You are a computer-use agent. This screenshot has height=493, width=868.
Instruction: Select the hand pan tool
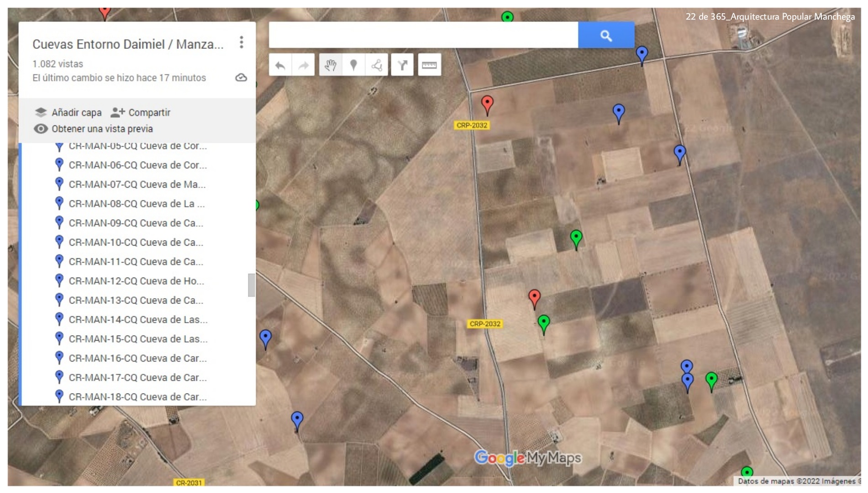tap(331, 65)
